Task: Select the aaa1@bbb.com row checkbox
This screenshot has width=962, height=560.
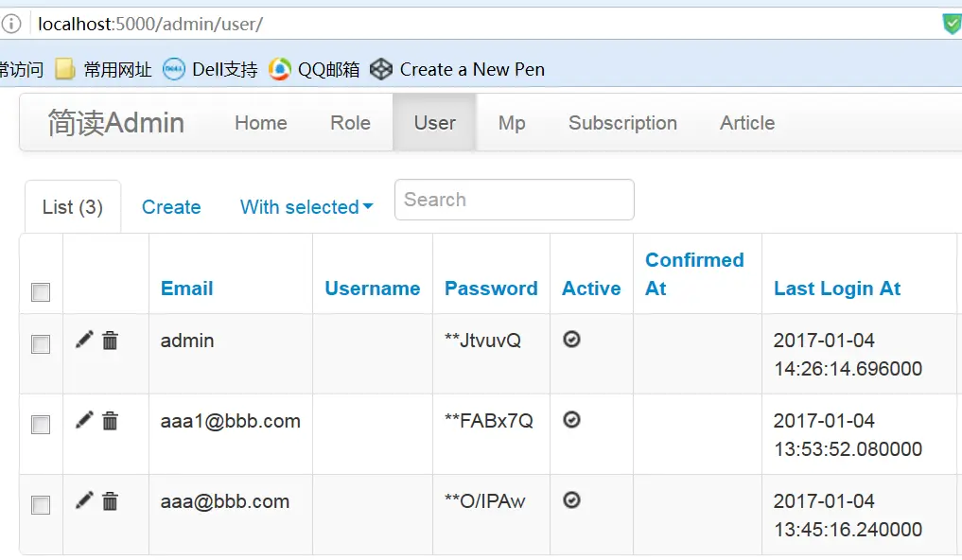Action: pos(41,425)
